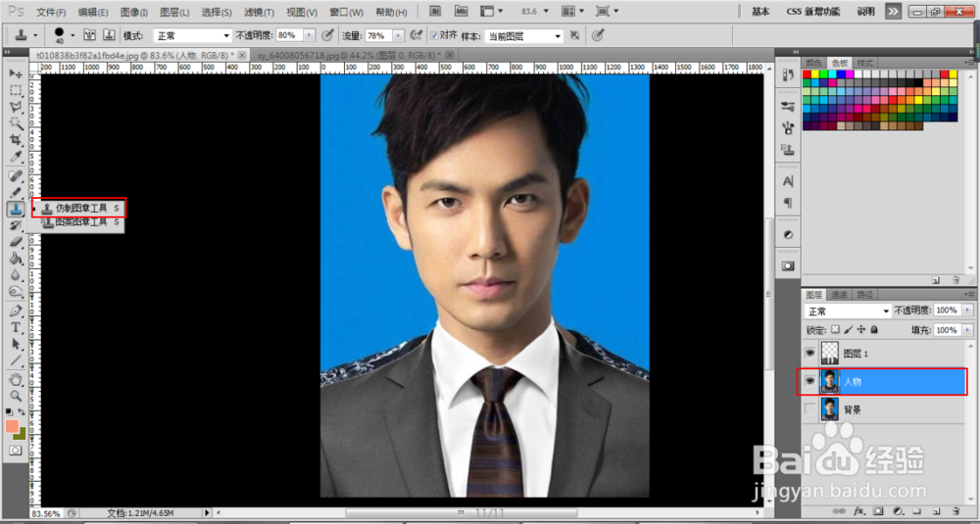Image resolution: width=980 pixels, height=524 pixels.
Task: Switch to the sy_64008056718.jpg document tab
Action: click(x=353, y=55)
